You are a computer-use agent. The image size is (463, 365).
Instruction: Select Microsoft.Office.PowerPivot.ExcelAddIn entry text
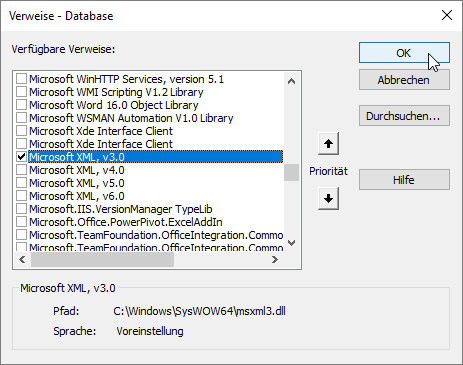(126, 222)
